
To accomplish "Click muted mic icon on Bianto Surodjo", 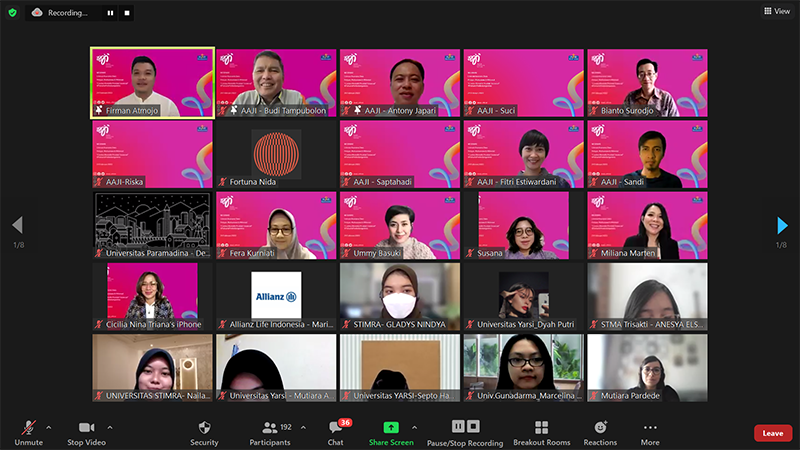I will [594, 110].
